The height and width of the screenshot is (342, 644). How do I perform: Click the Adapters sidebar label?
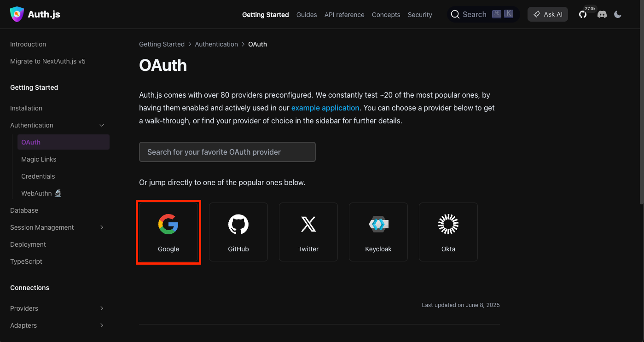(x=23, y=325)
